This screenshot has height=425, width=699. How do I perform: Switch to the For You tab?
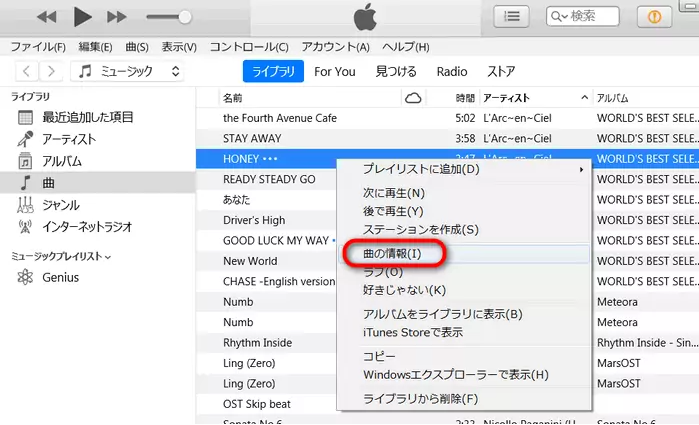[334, 72]
